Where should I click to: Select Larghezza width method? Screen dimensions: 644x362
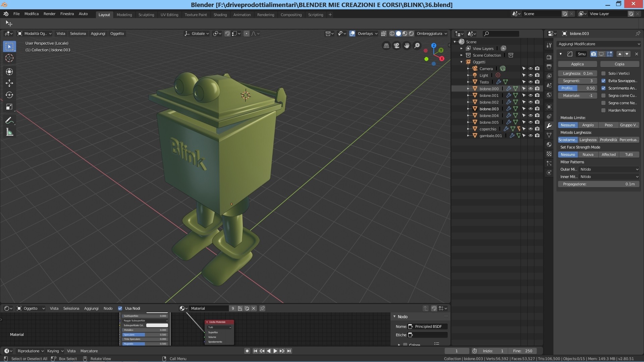click(588, 140)
